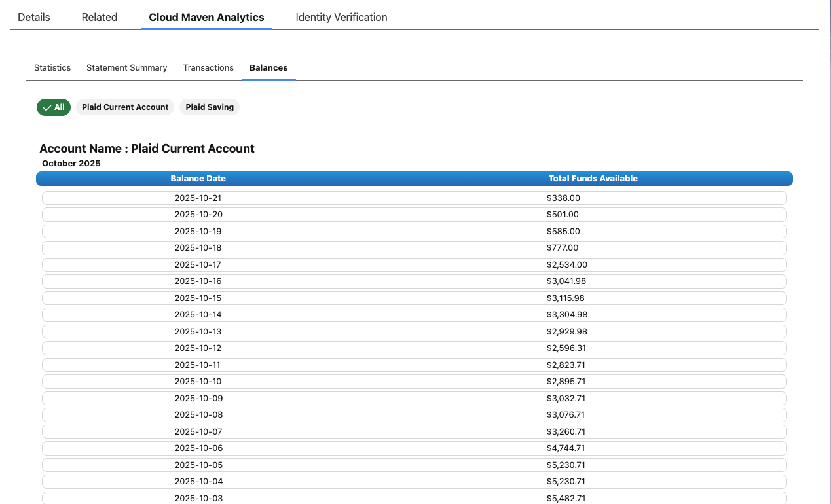Open the Details tab
This screenshot has width=831, height=504.
34,18
